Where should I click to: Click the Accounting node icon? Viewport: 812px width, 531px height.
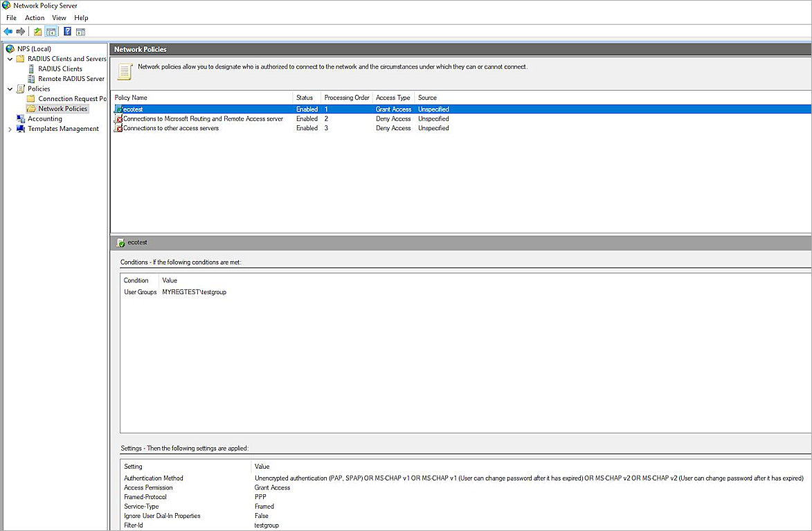tap(19, 118)
